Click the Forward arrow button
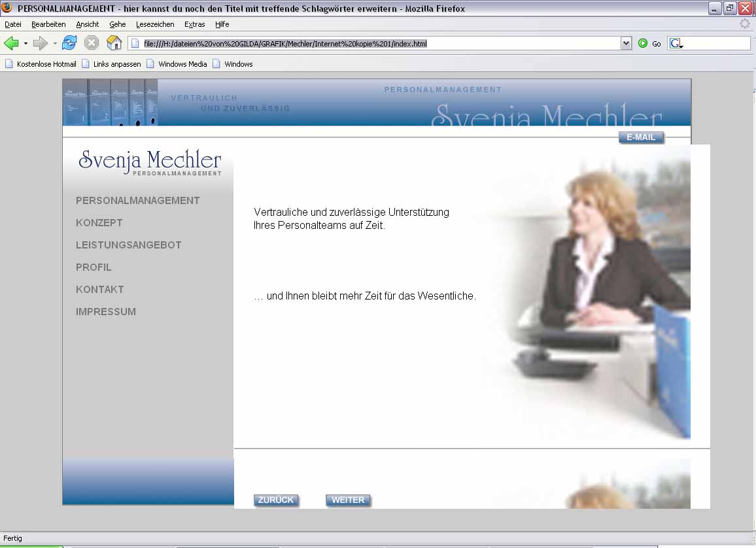Viewport: 756px width, 548px height. 40,43
